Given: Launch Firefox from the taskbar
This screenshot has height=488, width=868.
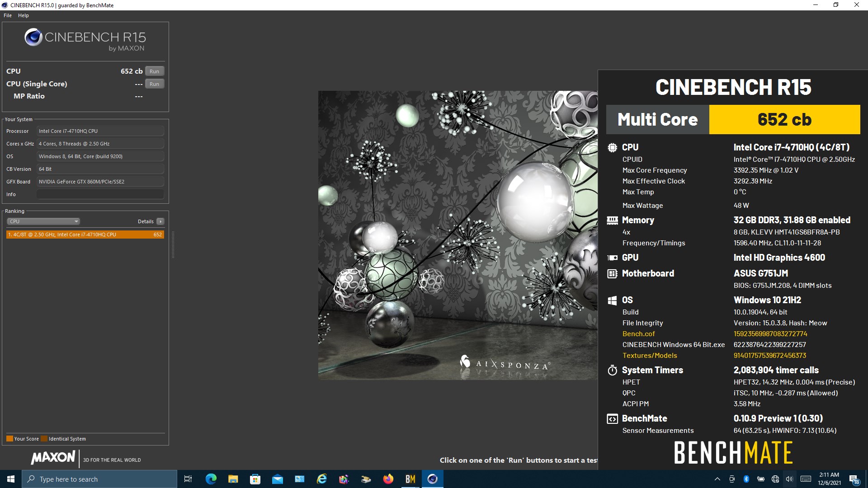Looking at the screenshot, I should click(x=388, y=479).
